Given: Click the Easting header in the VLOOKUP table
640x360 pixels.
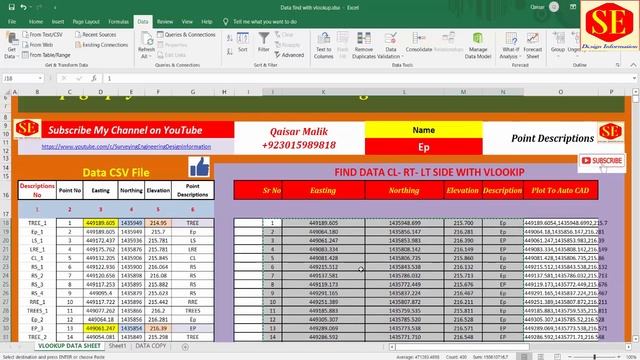Looking at the screenshot, I should click(x=323, y=190).
